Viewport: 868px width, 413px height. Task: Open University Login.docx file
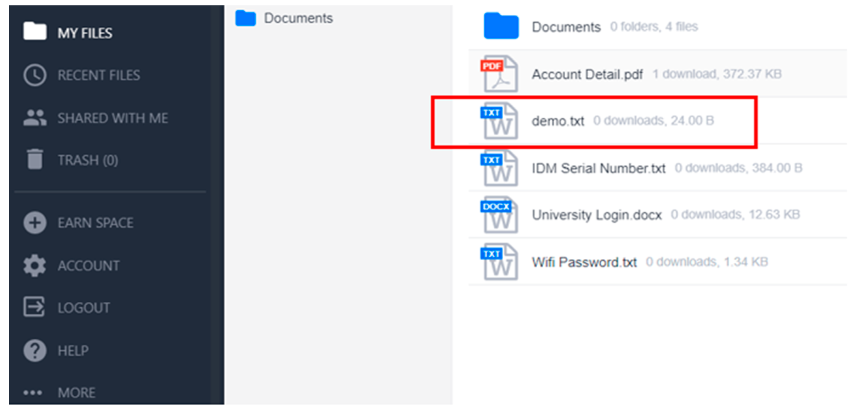[x=596, y=215]
